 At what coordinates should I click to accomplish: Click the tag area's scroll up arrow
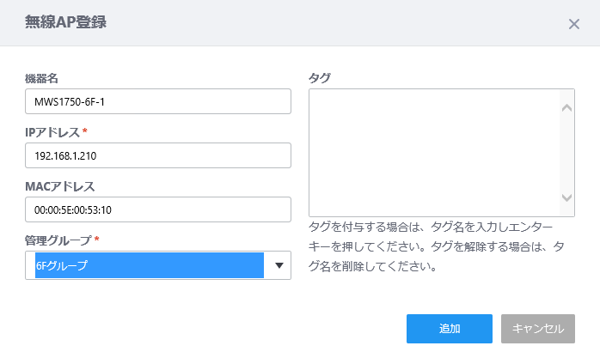(566, 108)
